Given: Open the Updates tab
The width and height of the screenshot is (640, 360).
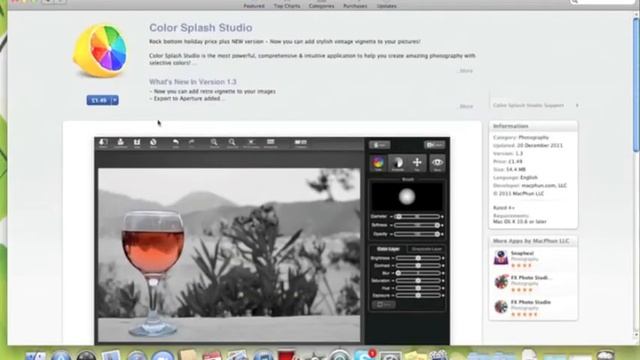Looking at the screenshot, I should 387,6.
